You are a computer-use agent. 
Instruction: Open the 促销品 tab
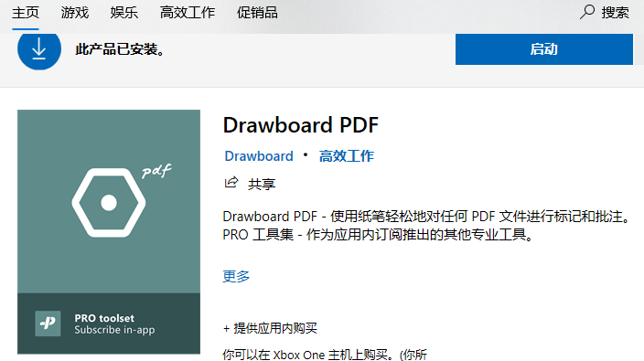coord(257,13)
